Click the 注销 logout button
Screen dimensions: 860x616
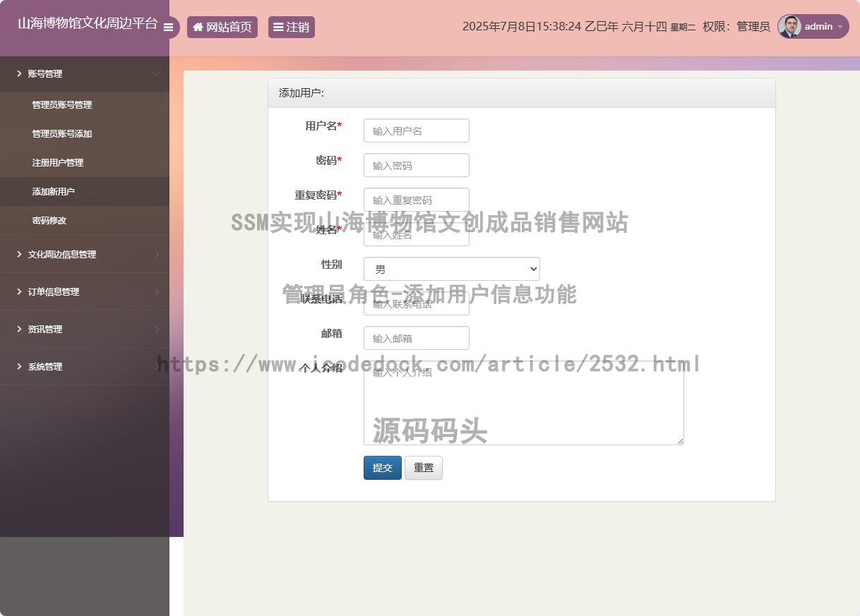292,28
